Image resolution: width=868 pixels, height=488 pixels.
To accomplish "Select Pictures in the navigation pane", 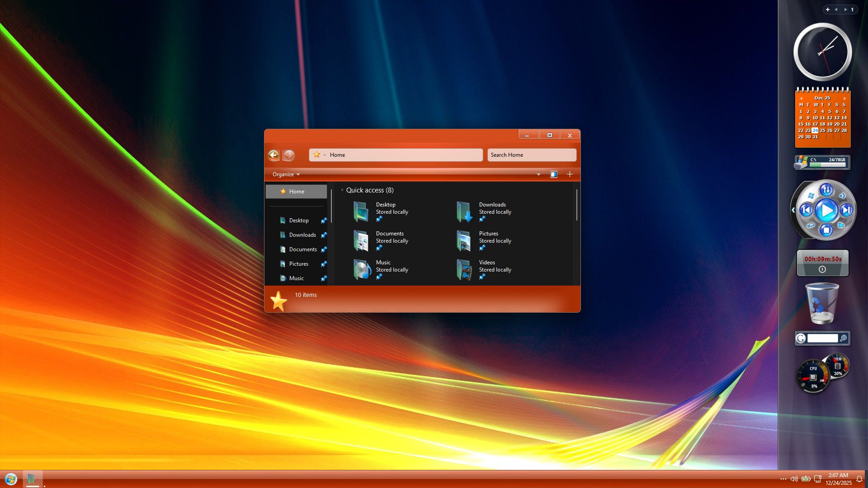I will tap(298, 264).
